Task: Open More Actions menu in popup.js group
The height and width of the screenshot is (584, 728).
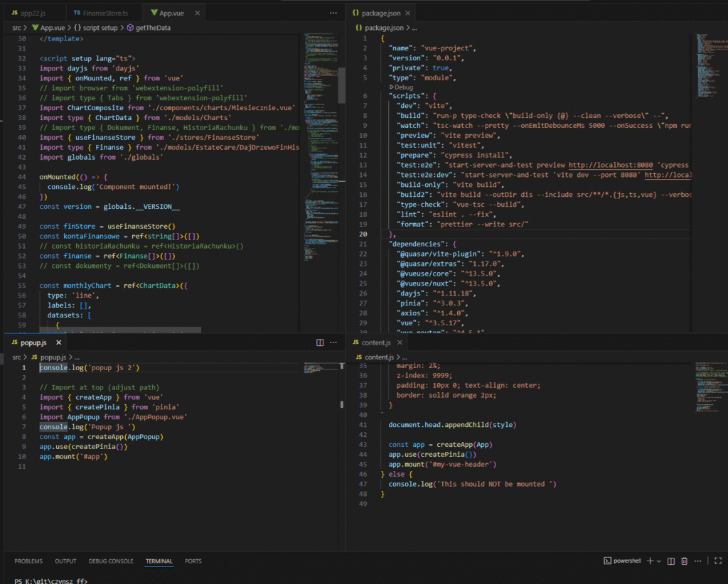Action: pos(333,342)
